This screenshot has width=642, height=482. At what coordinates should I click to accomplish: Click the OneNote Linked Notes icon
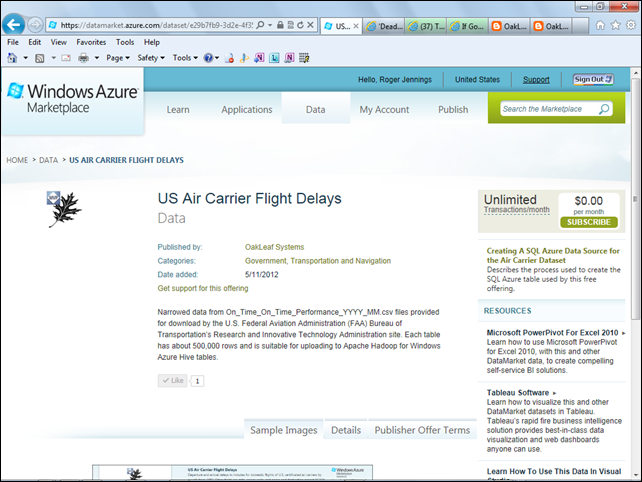pyautogui.click(x=289, y=58)
